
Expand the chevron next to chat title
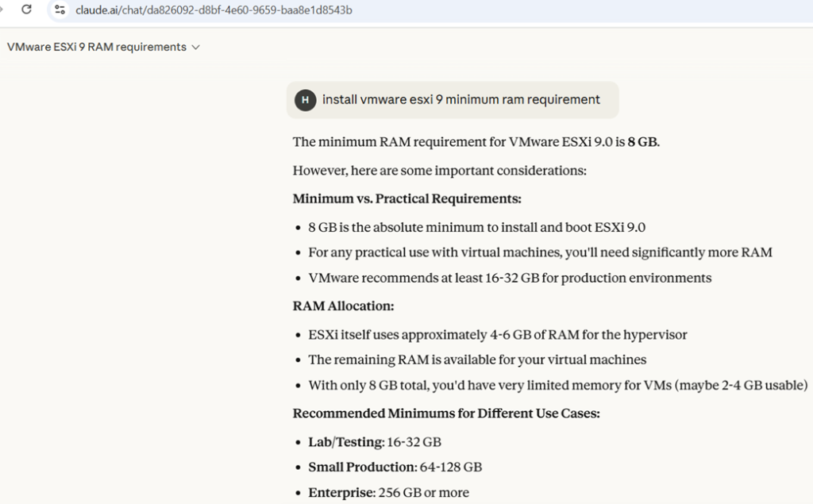click(196, 48)
